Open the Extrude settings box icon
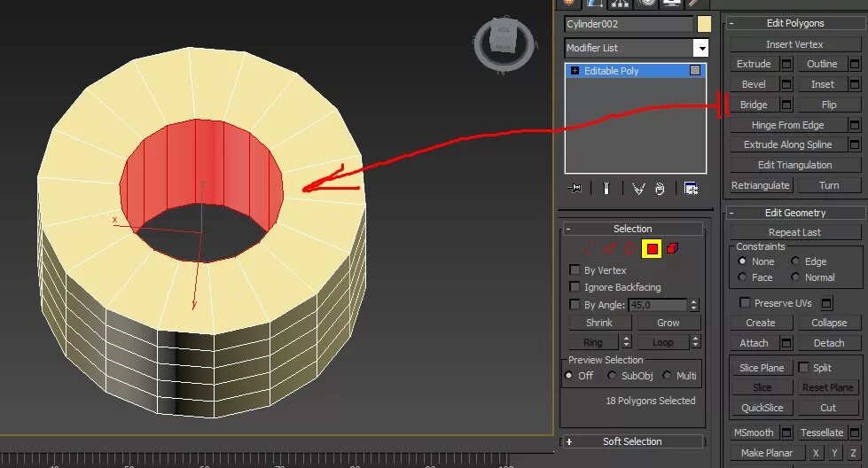868x468 pixels. tap(786, 64)
